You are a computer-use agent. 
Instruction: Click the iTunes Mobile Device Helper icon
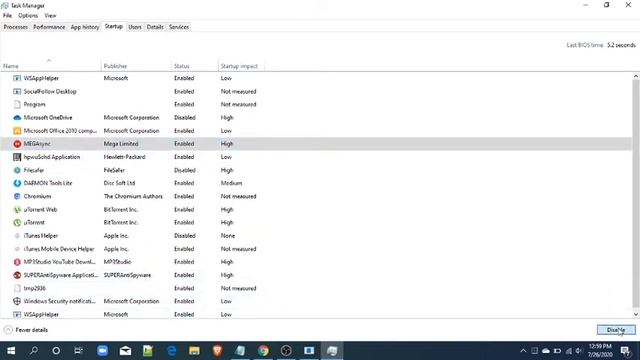(17, 249)
